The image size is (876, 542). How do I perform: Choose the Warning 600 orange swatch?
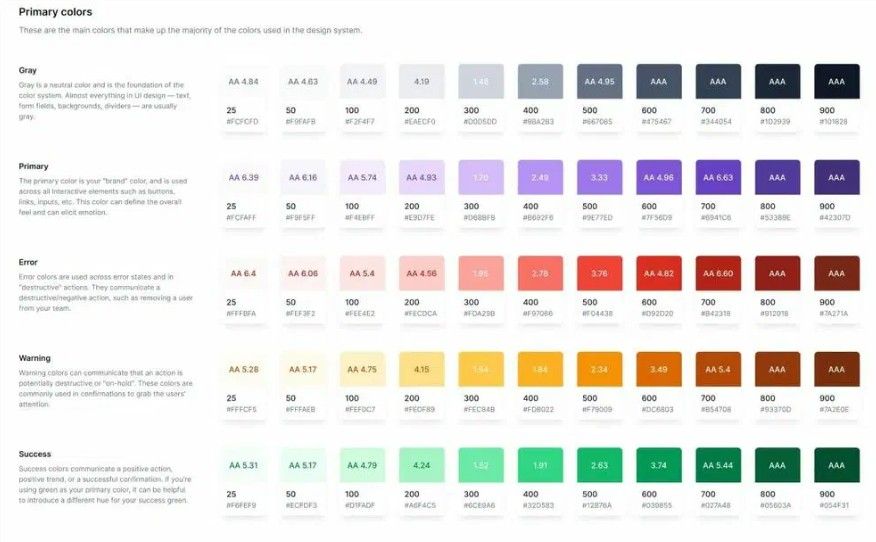coord(658,369)
